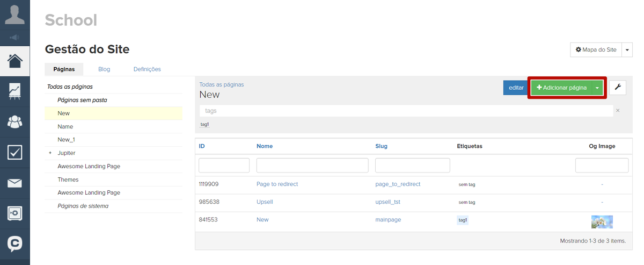
Task: Click the wrench settings button
Action: [x=617, y=88]
